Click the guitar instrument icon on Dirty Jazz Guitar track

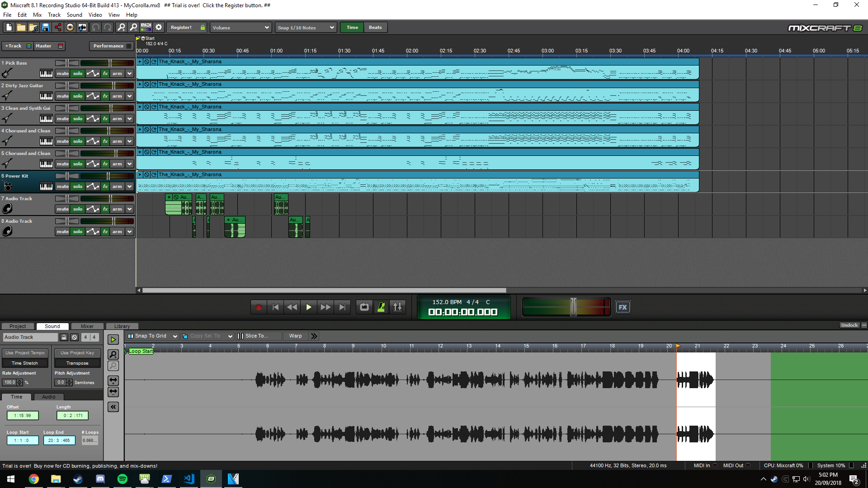point(7,96)
